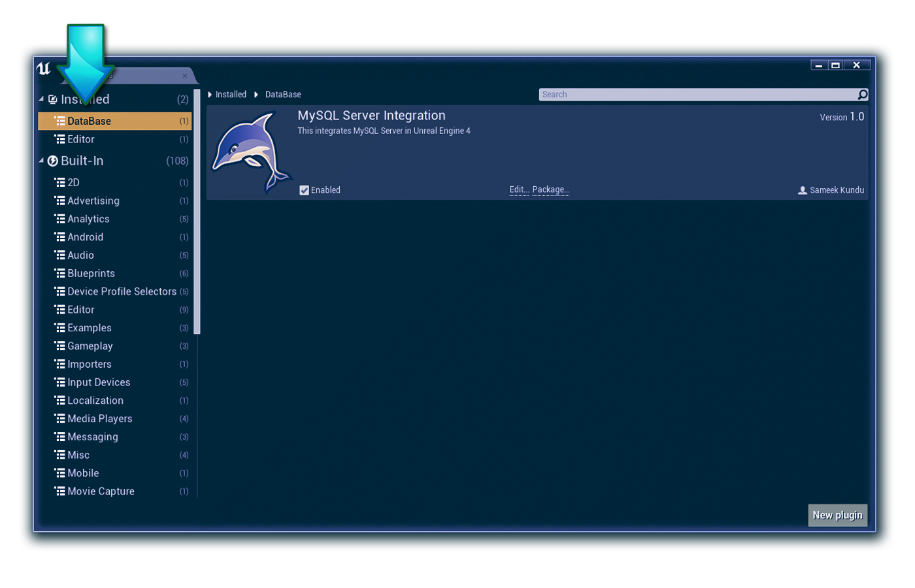Click the list icon beside Misc
Screen dimensions: 915x588
click(59, 455)
